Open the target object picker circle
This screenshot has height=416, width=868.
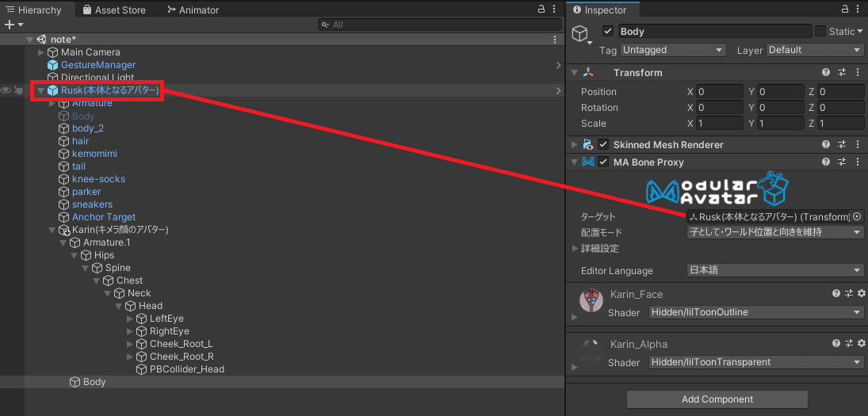tap(858, 216)
